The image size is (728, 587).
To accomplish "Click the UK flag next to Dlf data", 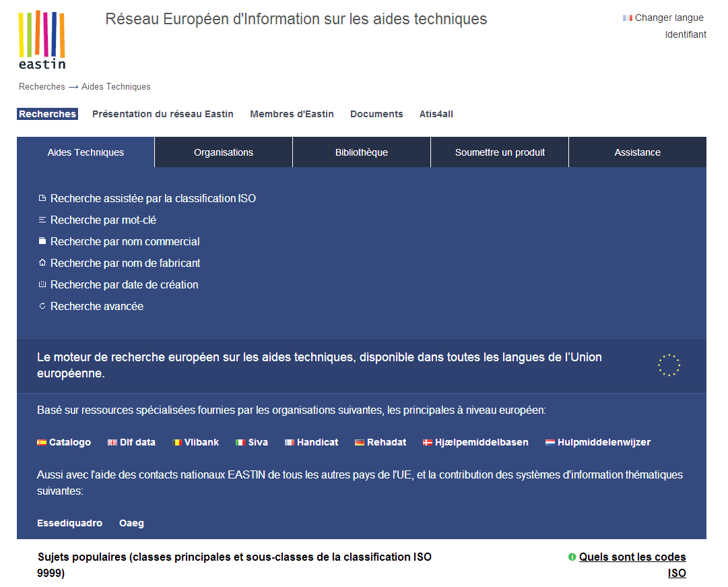I will pos(112,443).
